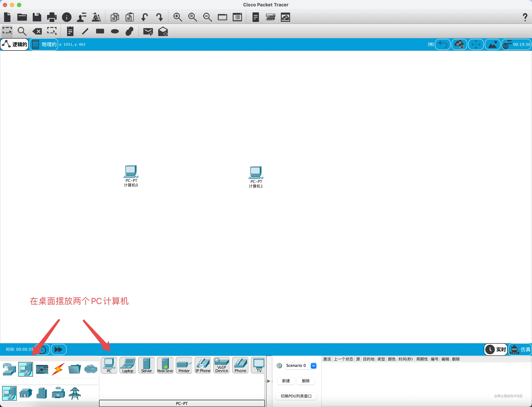Switch to the 物理的 physical workspace tab
This screenshot has width=532, height=407.
pos(44,44)
